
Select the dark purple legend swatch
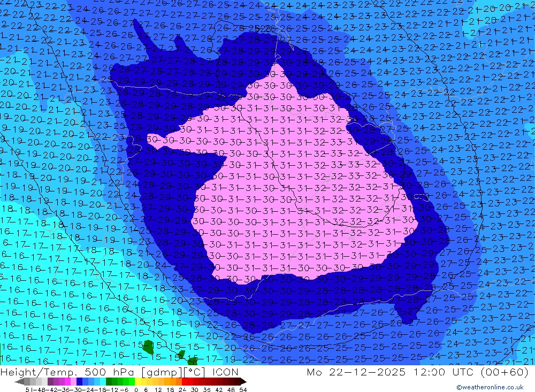click(50, 381)
